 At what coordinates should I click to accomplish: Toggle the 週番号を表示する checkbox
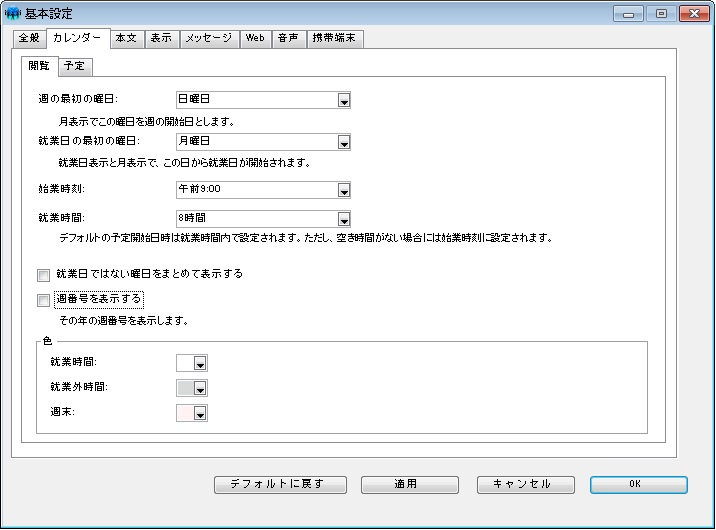[x=43, y=300]
